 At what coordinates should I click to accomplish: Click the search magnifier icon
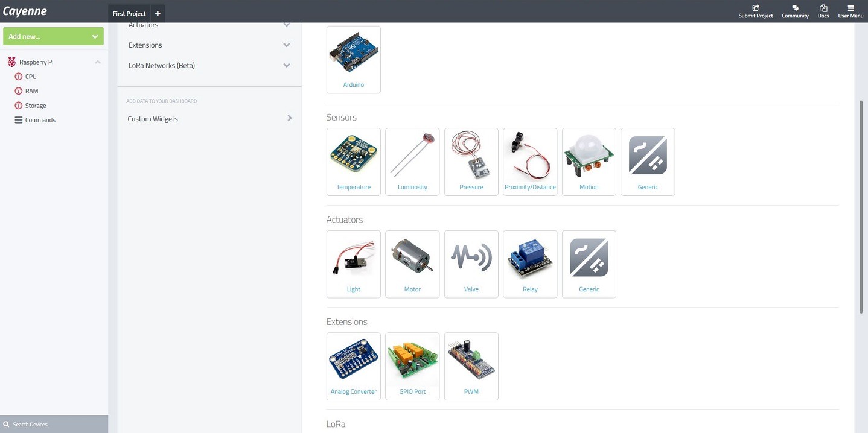click(6, 425)
